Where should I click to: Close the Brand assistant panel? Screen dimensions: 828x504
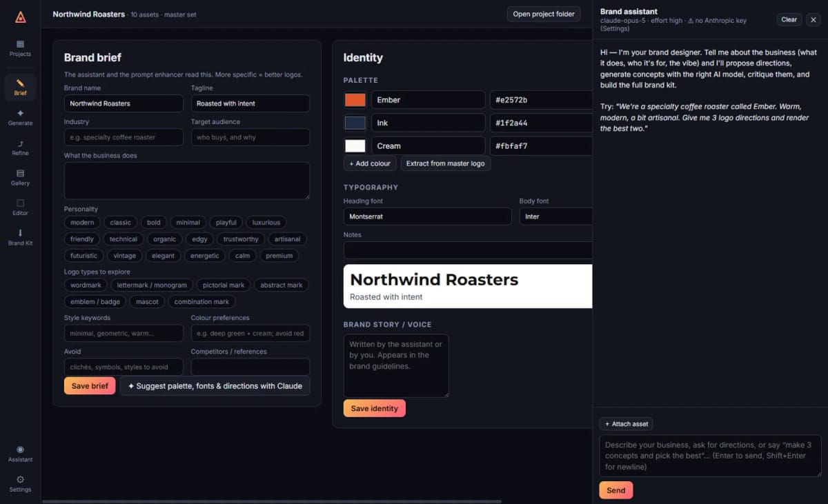click(814, 19)
